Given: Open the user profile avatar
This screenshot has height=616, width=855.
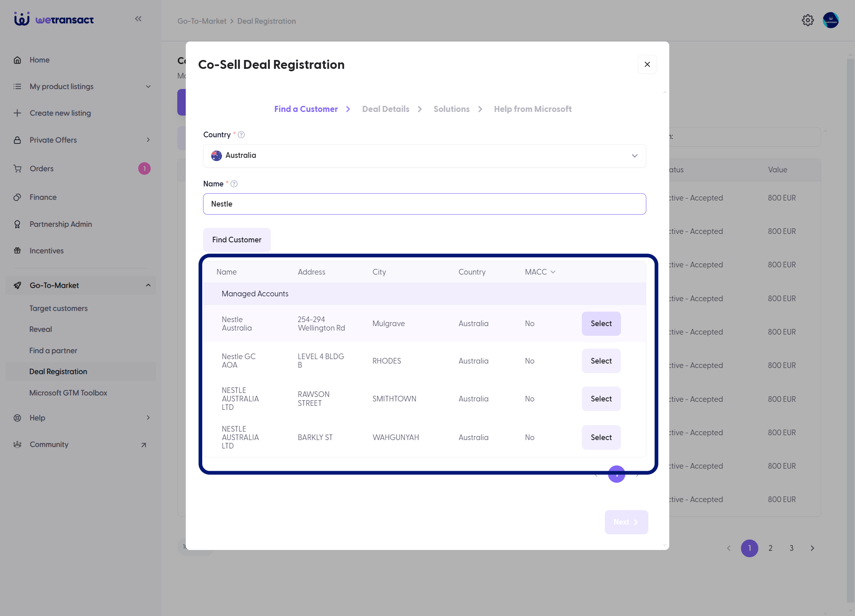Looking at the screenshot, I should pyautogui.click(x=830, y=20).
